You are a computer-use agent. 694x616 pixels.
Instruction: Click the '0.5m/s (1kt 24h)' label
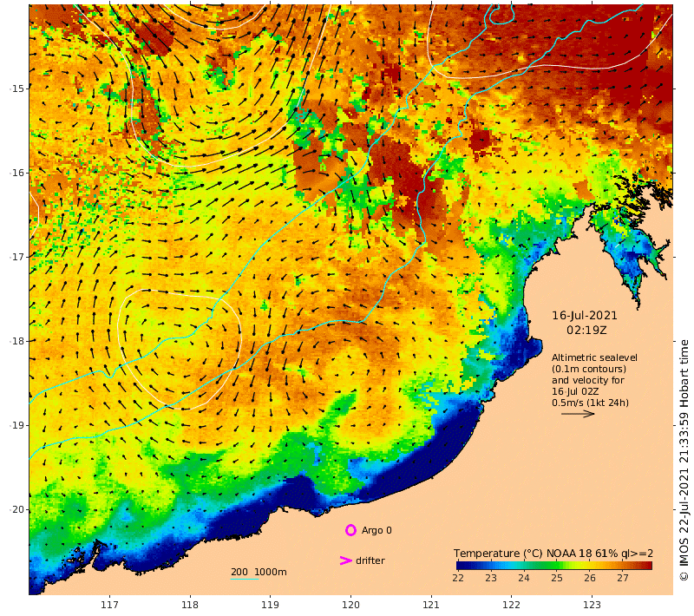(x=590, y=403)
